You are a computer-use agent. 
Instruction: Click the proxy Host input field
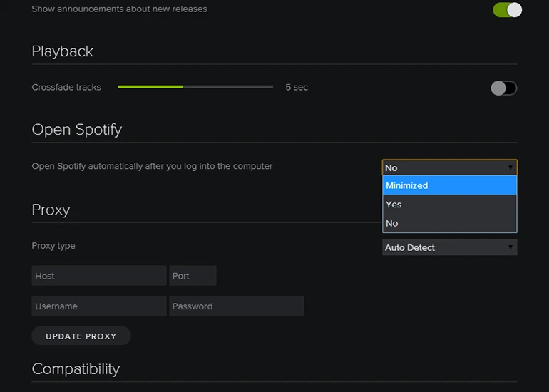tap(99, 276)
